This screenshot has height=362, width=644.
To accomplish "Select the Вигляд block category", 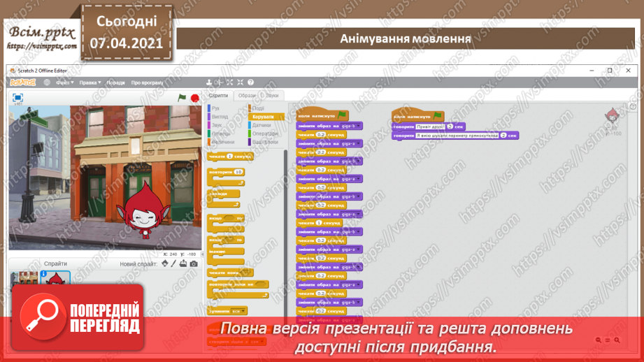I will [220, 117].
